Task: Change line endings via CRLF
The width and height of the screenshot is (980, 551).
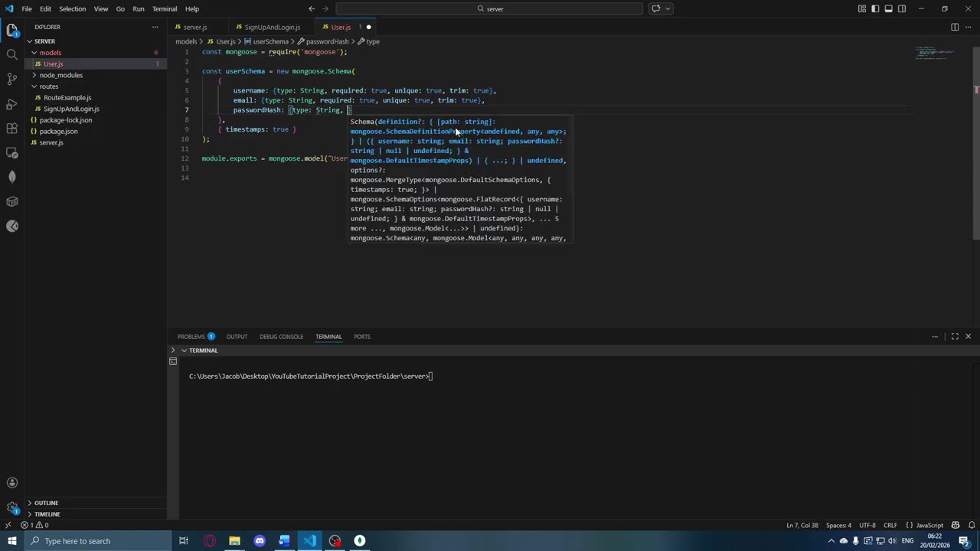Action: point(890,525)
